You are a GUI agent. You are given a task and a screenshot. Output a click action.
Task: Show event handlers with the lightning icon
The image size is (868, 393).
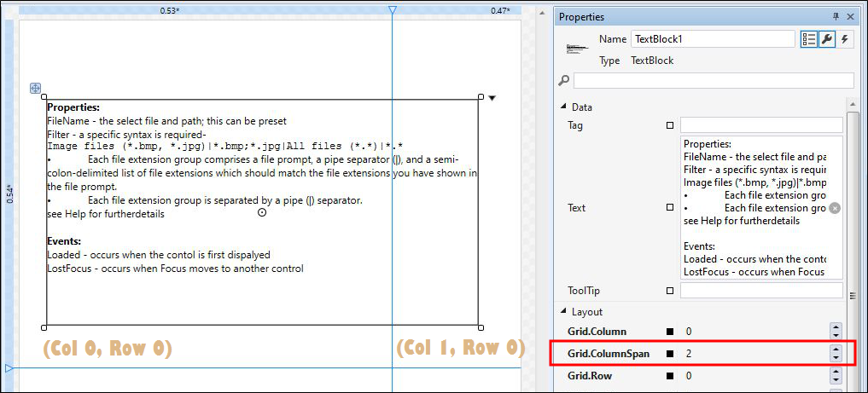844,38
